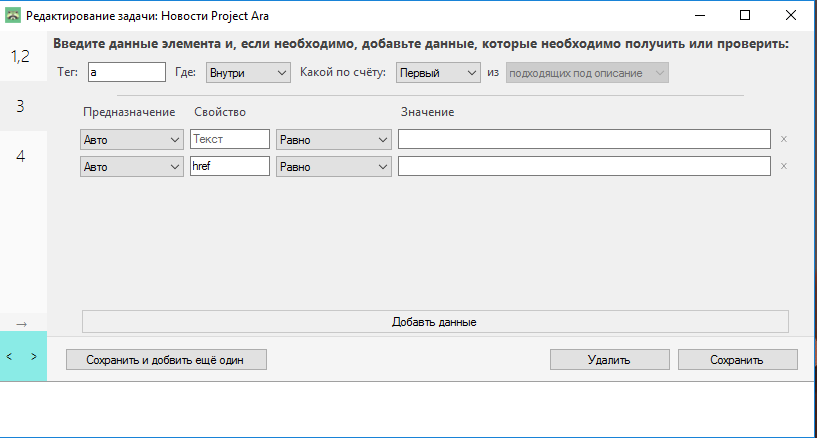The height and width of the screenshot is (438, 817).
Task: Switch to step tab 4
Action: [x=22, y=156]
